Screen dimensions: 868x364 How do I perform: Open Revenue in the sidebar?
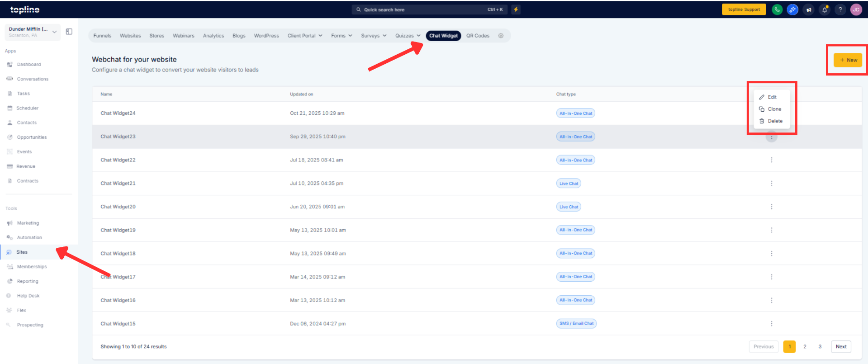point(26,166)
